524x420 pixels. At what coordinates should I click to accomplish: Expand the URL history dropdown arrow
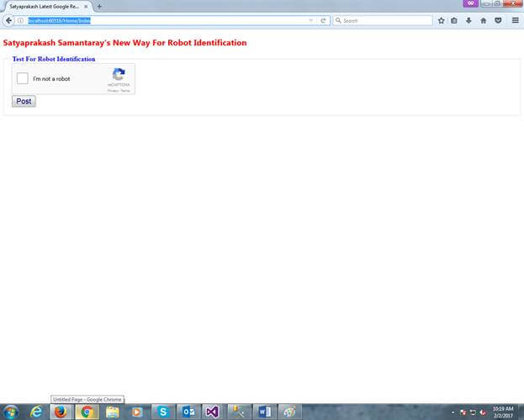point(311,21)
